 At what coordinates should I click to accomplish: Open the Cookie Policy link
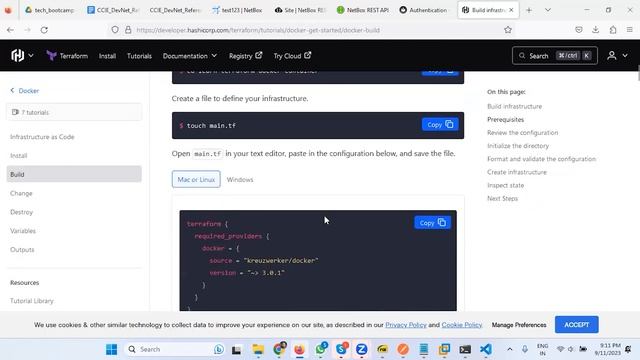(462, 325)
